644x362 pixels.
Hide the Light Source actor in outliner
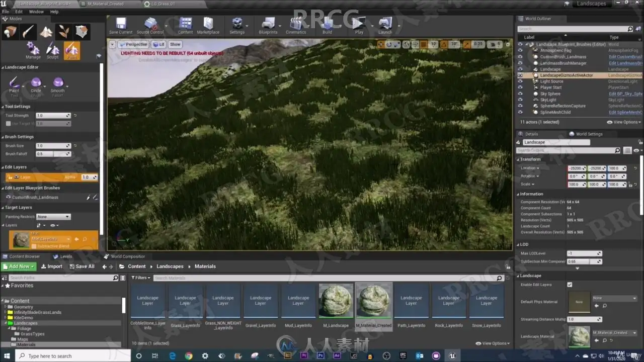(520, 81)
